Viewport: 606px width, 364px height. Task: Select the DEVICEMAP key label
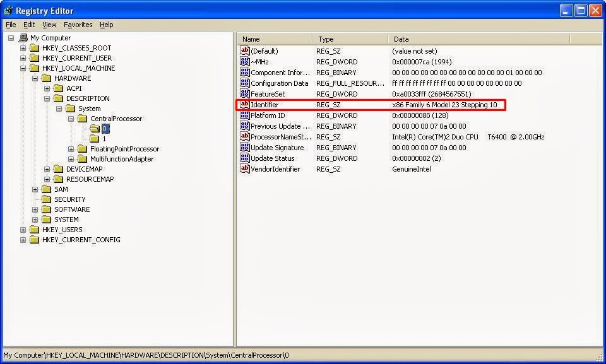click(84, 169)
